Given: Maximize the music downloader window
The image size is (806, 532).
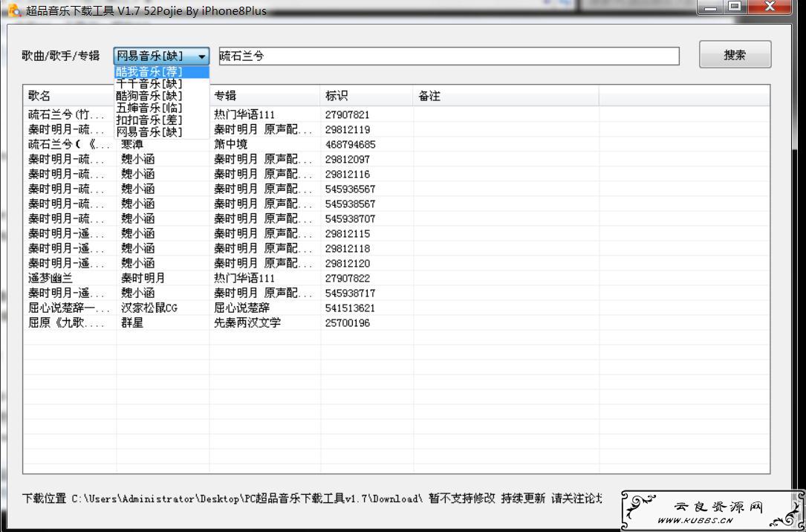Looking at the screenshot, I should 735,7.
